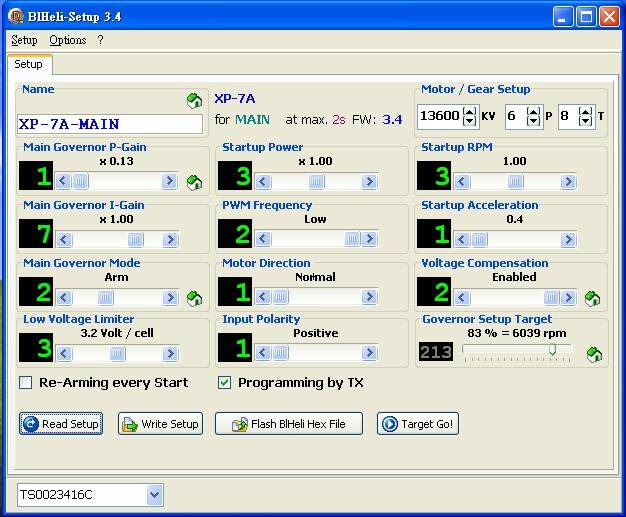Viewport: 626px width, 517px height.
Task: Minimize the BlHeli-Setup window
Action: 563,17
